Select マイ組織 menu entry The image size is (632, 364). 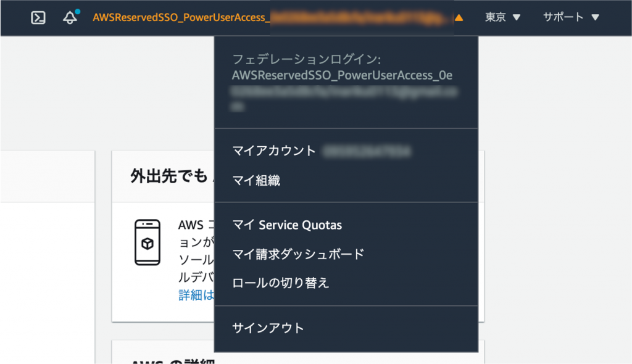click(x=256, y=180)
